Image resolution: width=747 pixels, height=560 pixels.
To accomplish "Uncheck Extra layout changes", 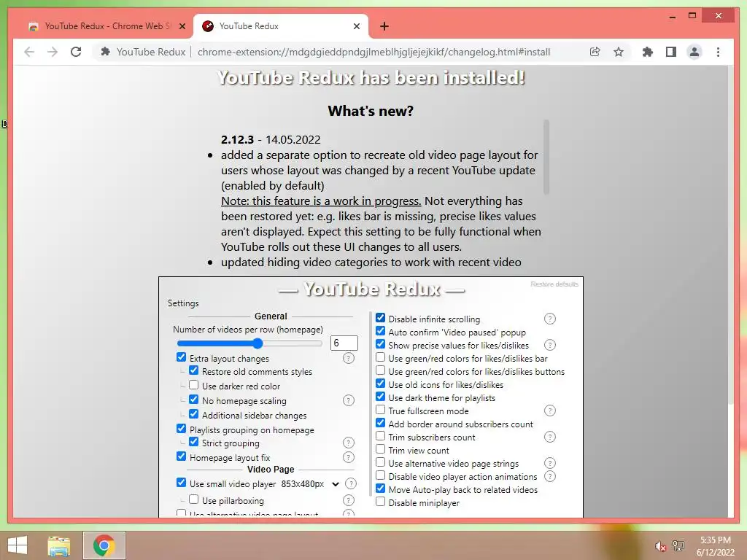I will click(181, 357).
